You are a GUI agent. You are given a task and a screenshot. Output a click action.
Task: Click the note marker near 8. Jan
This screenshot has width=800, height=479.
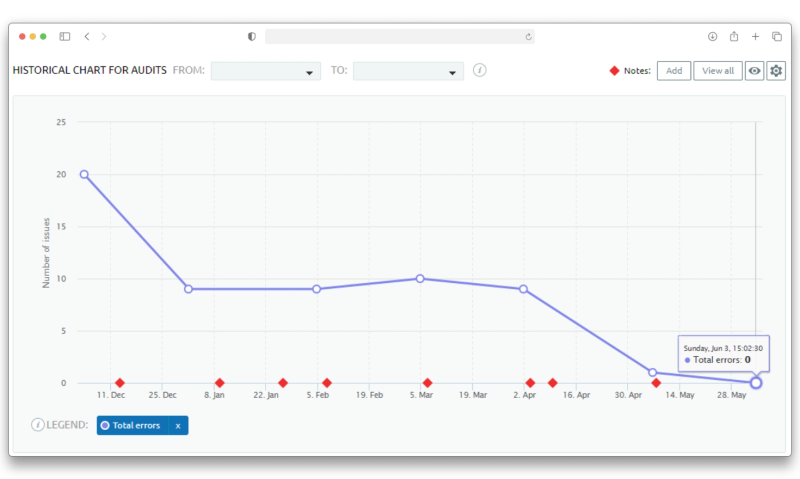coord(219,383)
